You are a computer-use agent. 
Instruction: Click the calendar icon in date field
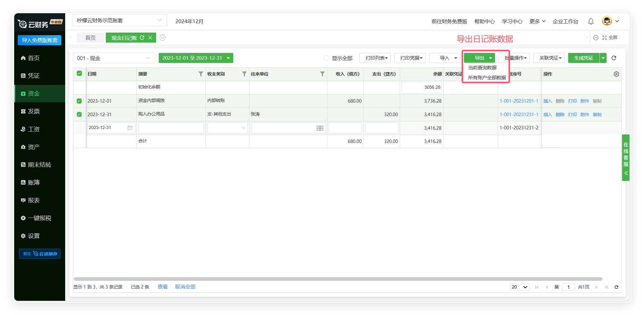pos(130,128)
